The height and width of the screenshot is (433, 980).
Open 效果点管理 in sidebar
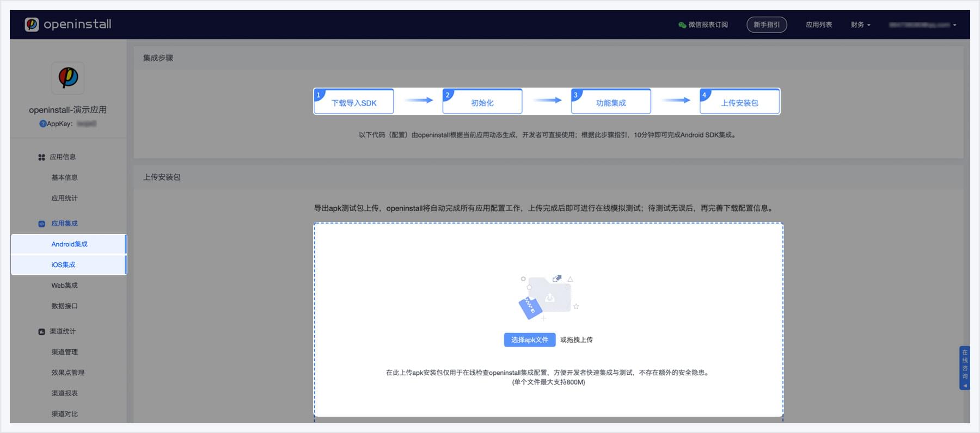[x=68, y=373]
